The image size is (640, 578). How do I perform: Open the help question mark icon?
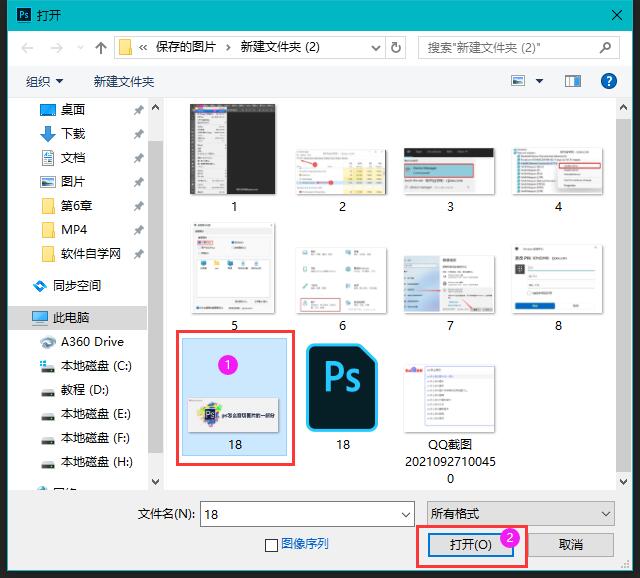click(x=608, y=81)
